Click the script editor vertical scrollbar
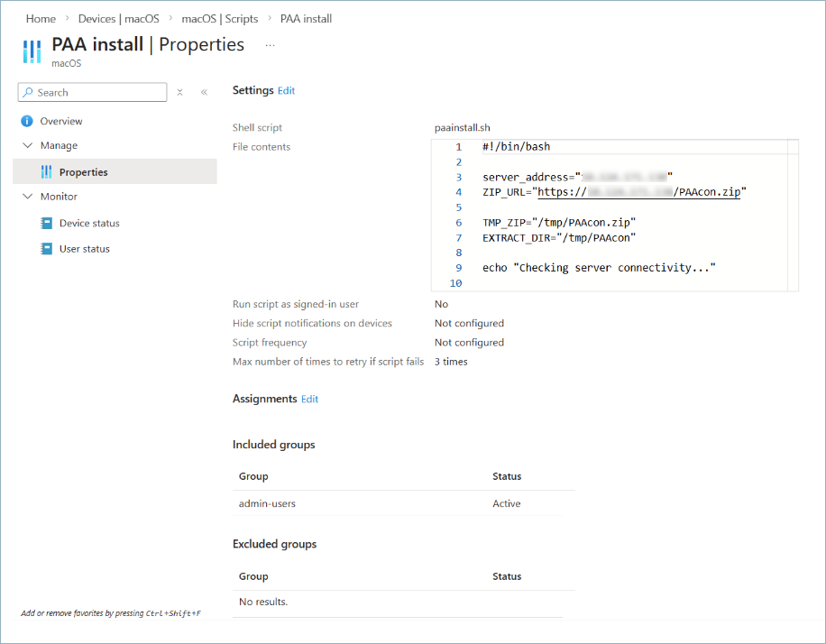This screenshot has height=644, width=826. tap(793, 215)
